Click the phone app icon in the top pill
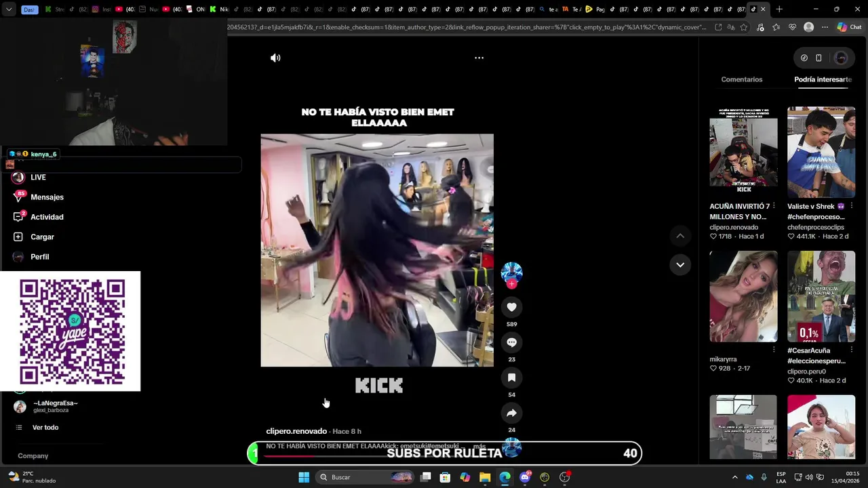 click(x=818, y=58)
